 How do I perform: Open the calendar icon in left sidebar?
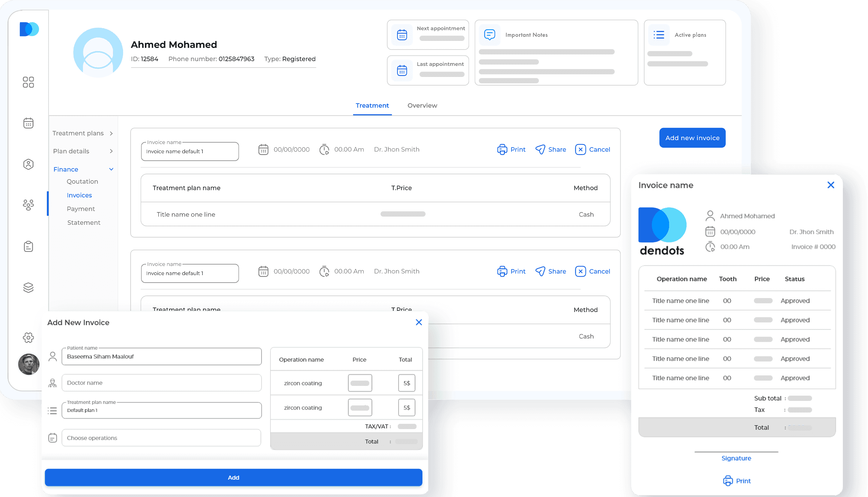[28, 123]
